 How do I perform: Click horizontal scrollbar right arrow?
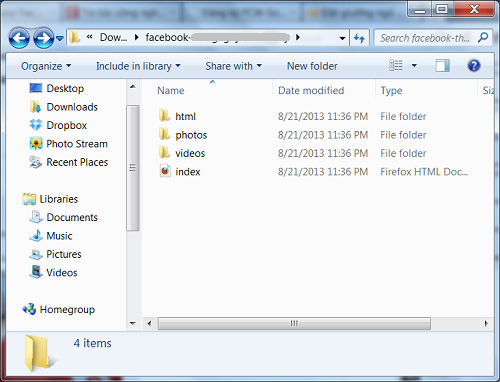pyautogui.click(x=486, y=323)
